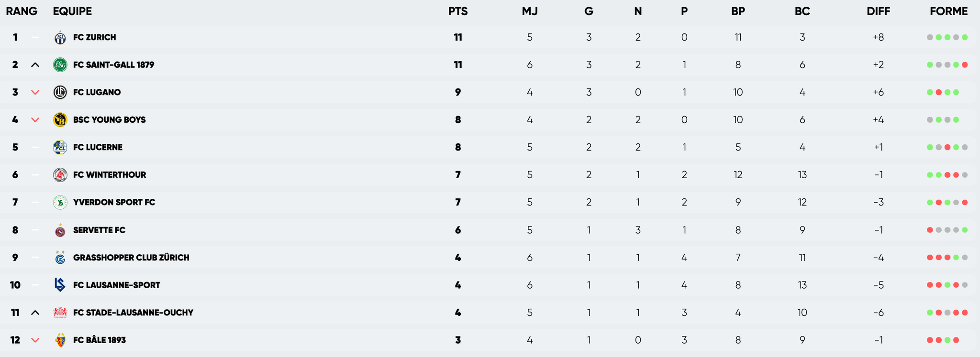The width and height of the screenshot is (980, 357).
Task: Click the FORME column header
Action: coord(948,11)
